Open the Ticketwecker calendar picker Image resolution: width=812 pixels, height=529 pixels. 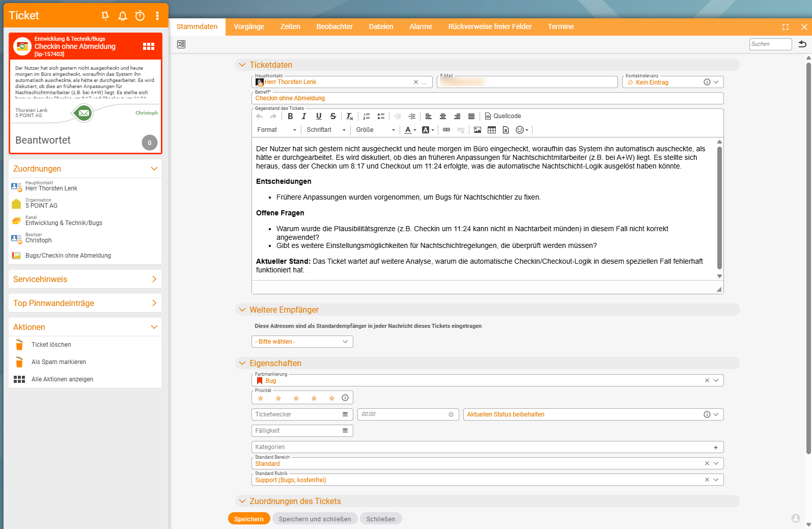coord(345,414)
